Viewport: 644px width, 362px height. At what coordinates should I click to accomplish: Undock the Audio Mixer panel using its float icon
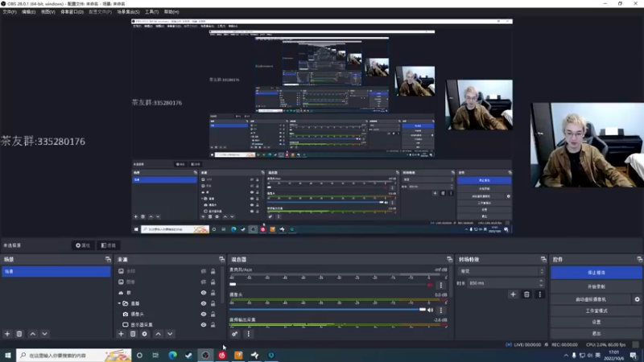(449, 259)
